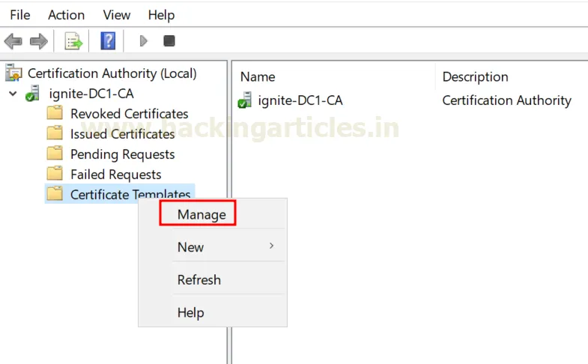
Task: Open the File menu
Action: (20, 15)
